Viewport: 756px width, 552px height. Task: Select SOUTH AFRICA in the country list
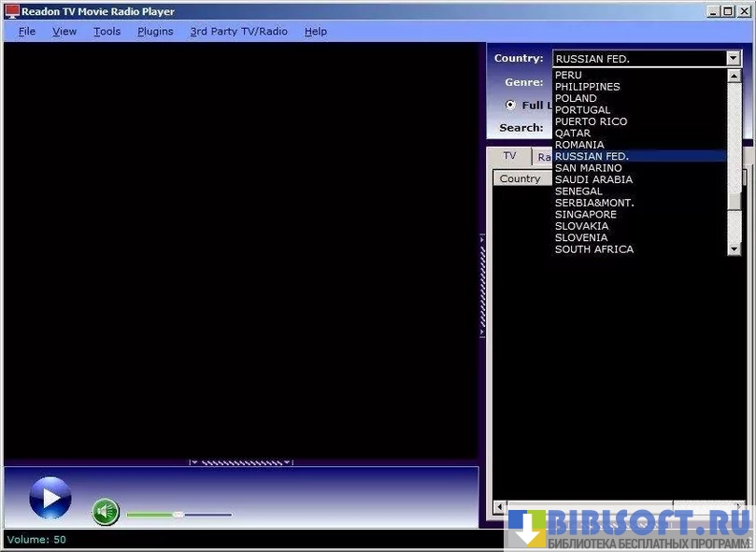(x=593, y=249)
